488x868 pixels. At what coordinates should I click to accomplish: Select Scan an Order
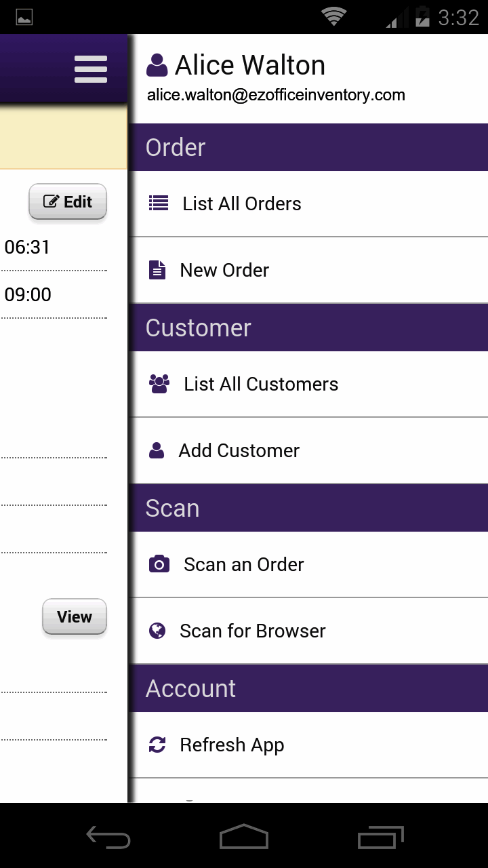pos(244,564)
